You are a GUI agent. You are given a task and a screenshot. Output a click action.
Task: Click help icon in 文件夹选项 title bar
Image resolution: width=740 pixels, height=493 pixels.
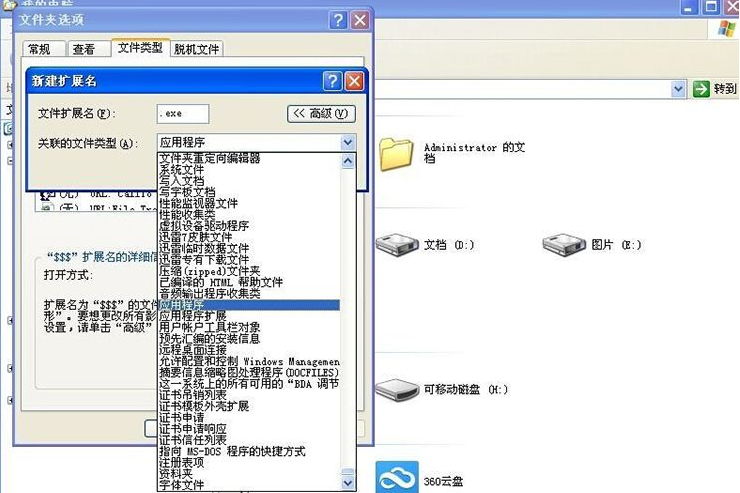[x=338, y=20]
